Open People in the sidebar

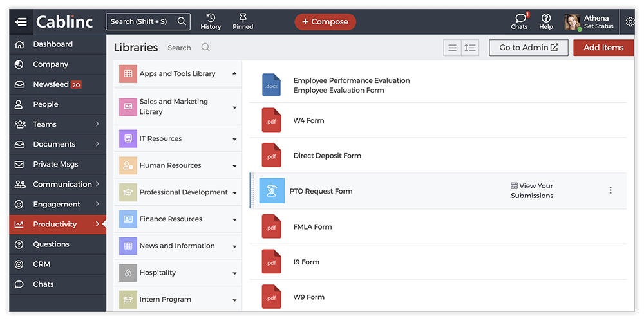click(57, 104)
